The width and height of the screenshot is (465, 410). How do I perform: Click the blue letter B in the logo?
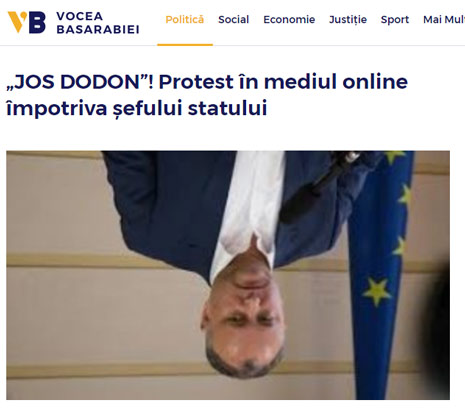pyautogui.click(x=37, y=22)
